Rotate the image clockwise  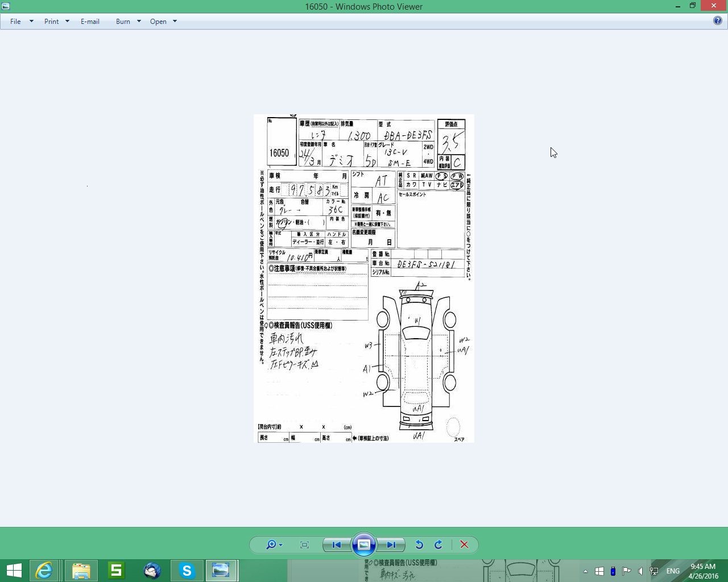[x=439, y=544]
